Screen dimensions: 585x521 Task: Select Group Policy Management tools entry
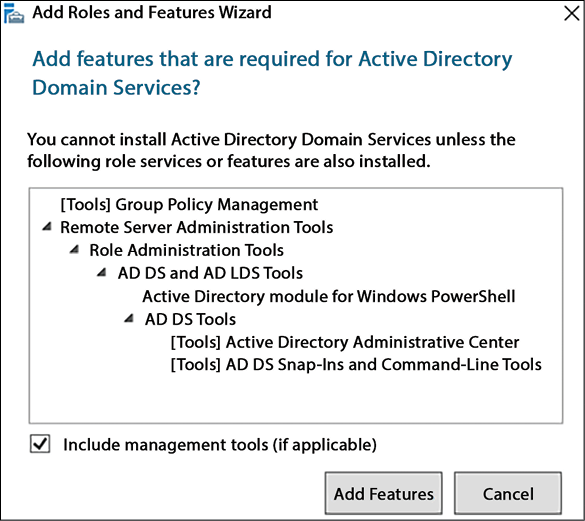189,204
